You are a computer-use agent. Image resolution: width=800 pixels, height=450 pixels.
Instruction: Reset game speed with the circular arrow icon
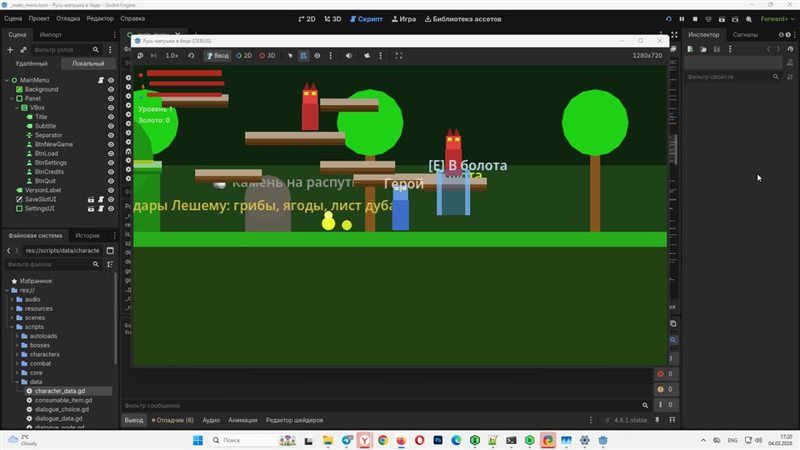pos(191,56)
